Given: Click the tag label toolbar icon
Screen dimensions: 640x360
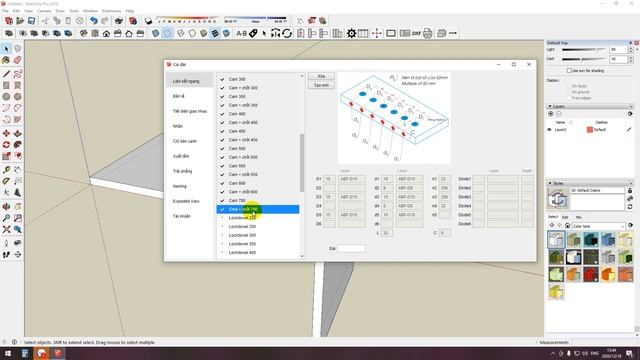Looking at the screenshot, I should click(x=253, y=33).
